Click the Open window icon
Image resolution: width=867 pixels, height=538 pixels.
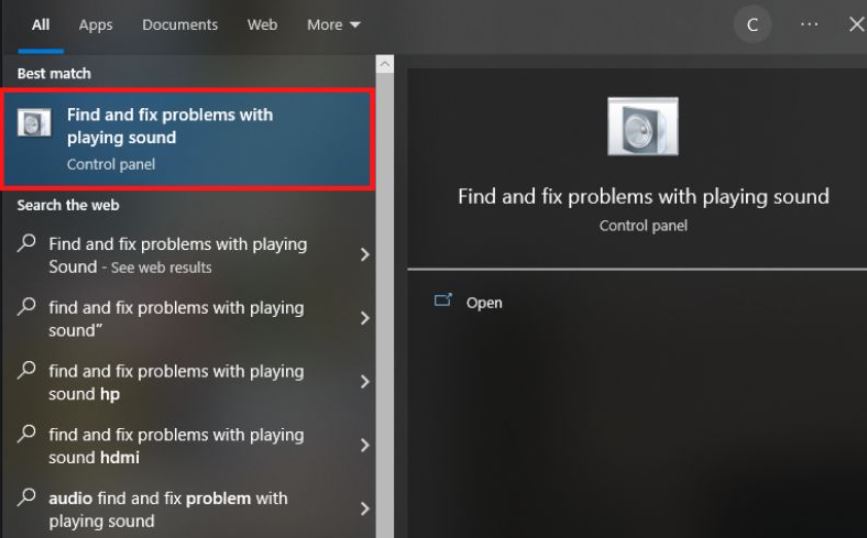(443, 300)
